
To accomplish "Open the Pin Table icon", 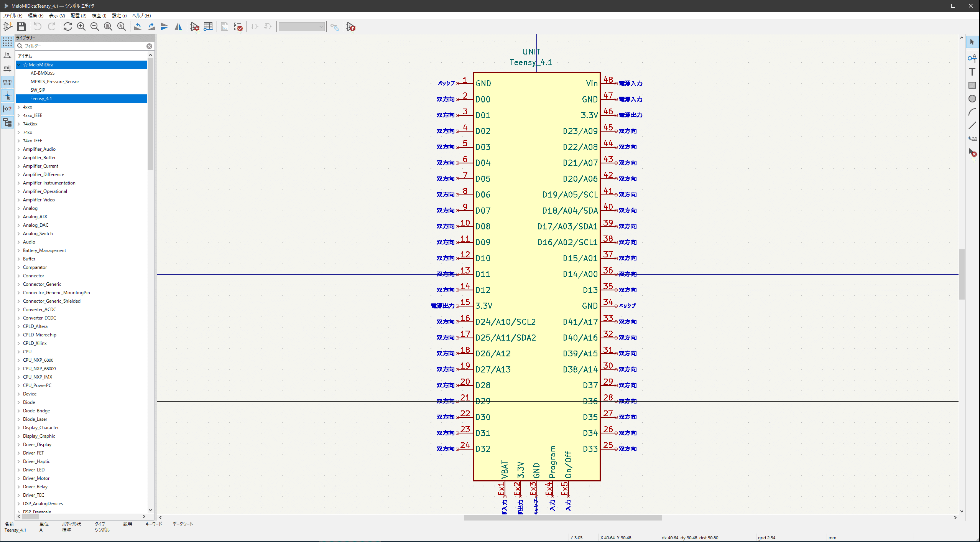I will click(x=208, y=26).
